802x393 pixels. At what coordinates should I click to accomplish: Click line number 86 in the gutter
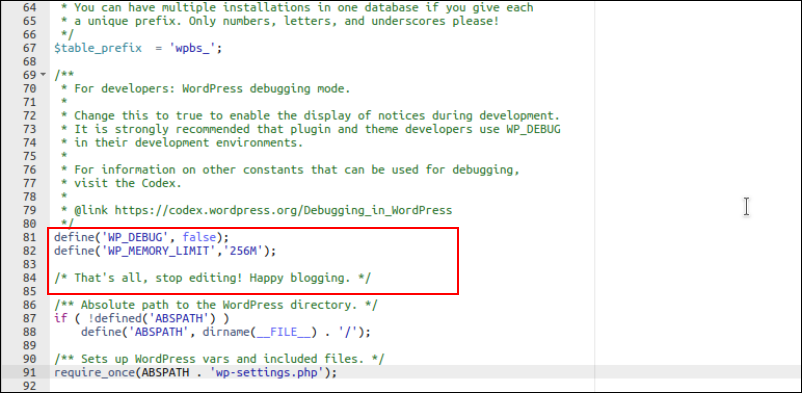point(30,305)
